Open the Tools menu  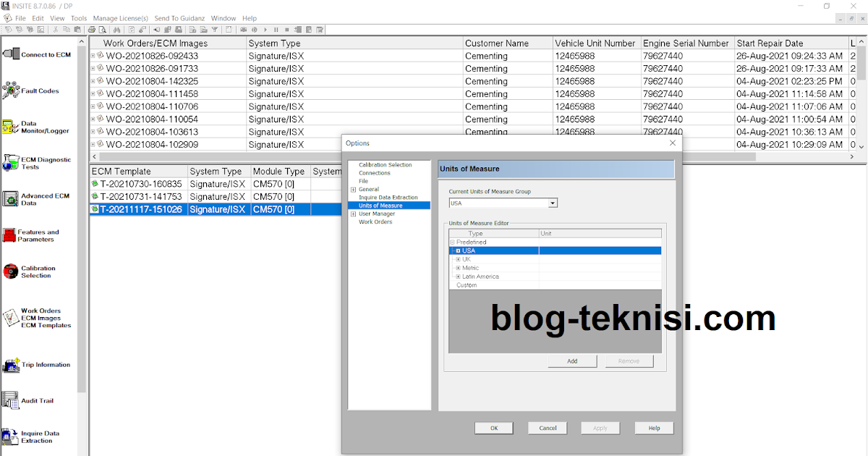point(78,18)
